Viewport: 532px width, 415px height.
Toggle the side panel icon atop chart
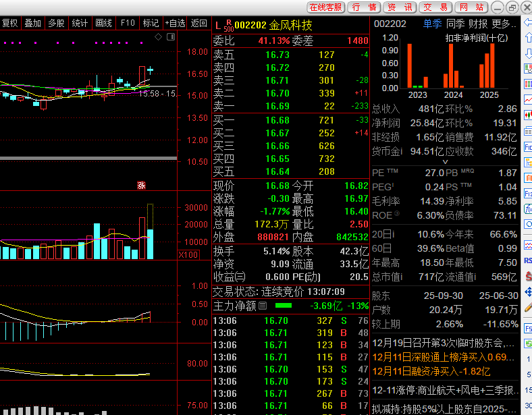coord(171,36)
